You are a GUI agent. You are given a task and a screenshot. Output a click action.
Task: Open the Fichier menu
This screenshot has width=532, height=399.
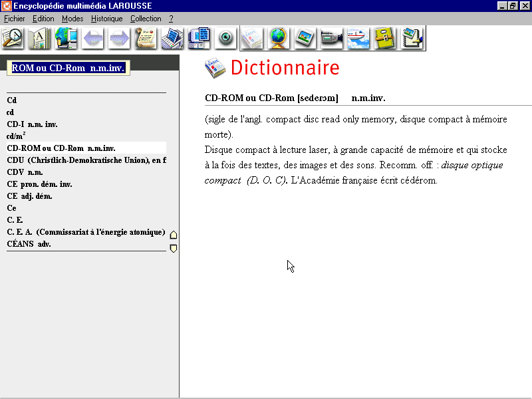[x=14, y=19]
